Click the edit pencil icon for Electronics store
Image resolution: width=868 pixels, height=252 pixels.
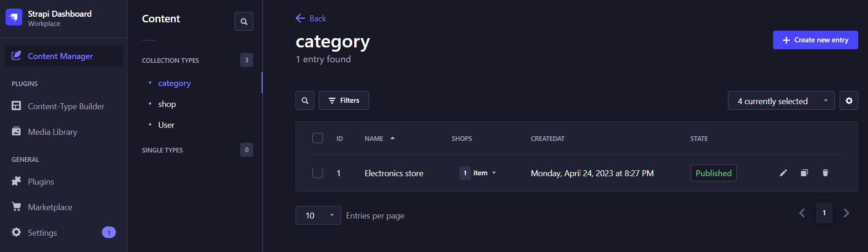[783, 173]
